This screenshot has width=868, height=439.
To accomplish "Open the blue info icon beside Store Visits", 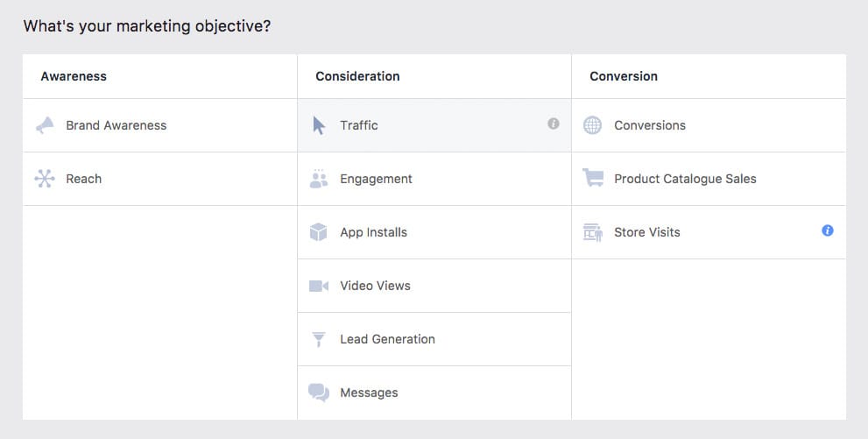I will pos(828,231).
